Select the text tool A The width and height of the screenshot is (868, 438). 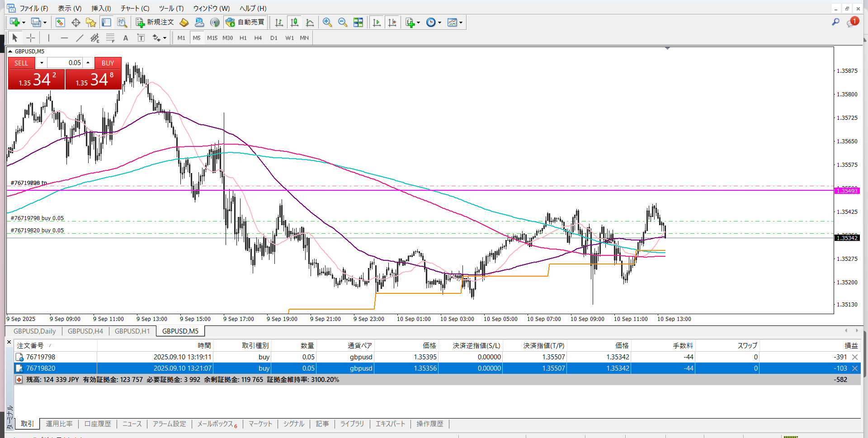126,38
